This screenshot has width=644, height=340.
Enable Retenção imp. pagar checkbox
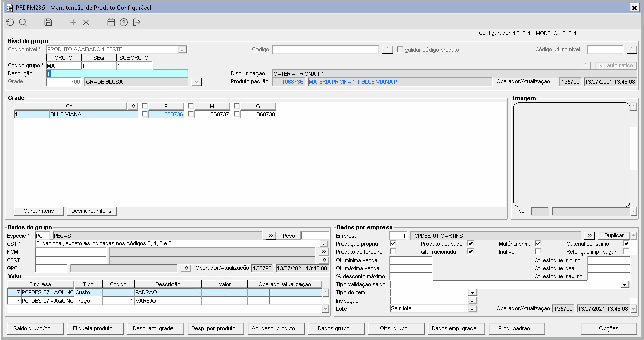point(627,252)
